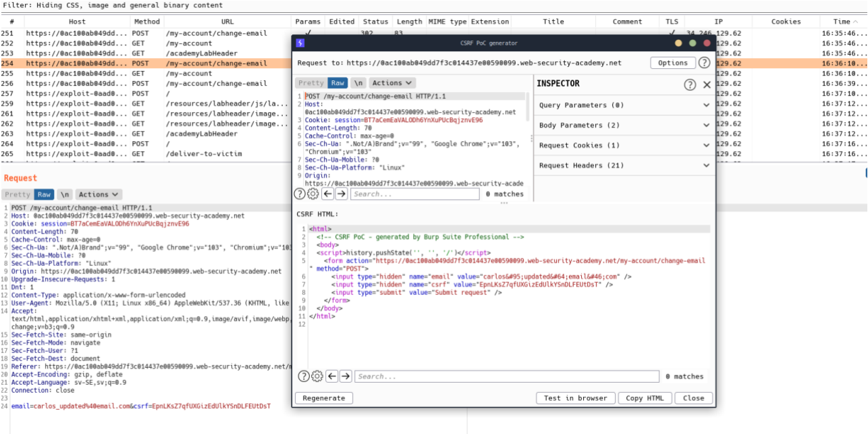The width and height of the screenshot is (868, 434).
Task: Select history row 253 /academyLabHeader
Action: coord(146,53)
